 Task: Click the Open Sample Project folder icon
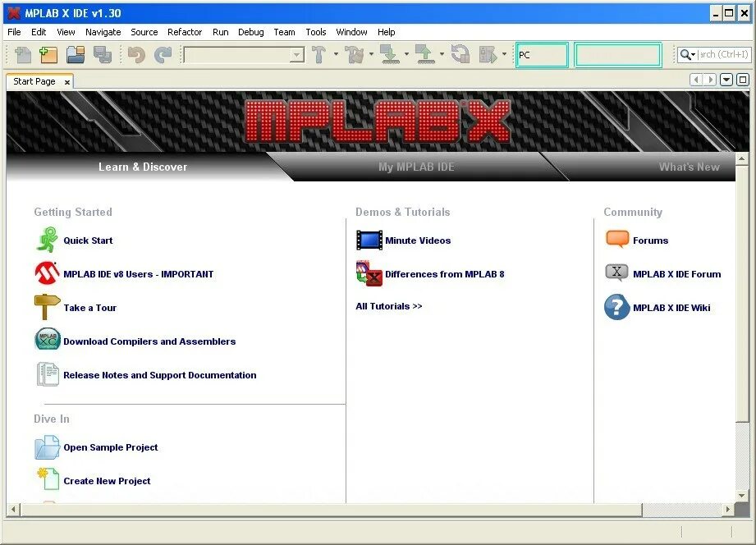click(47, 447)
